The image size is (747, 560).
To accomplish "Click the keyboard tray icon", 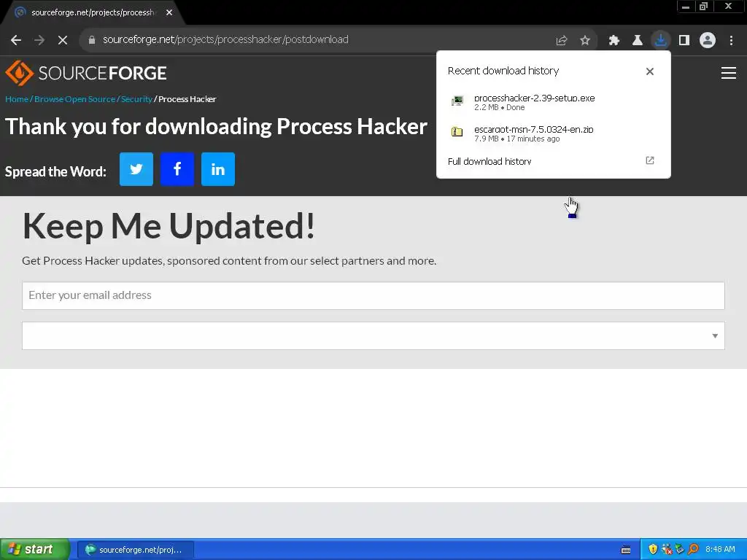I will point(626,550).
